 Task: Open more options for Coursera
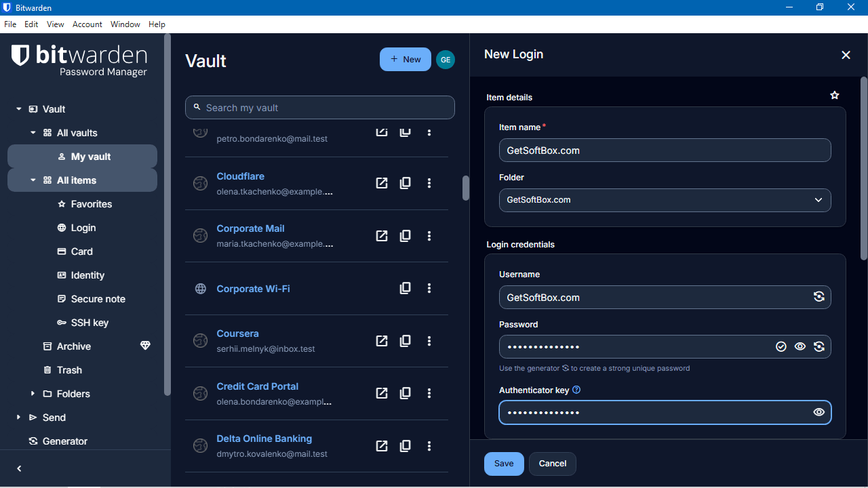coord(429,341)
